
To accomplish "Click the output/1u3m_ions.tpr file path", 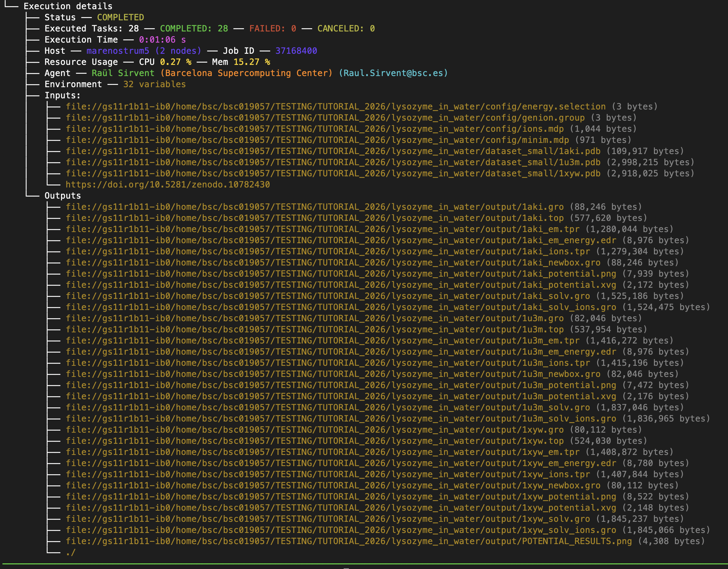I will (328, 363).
